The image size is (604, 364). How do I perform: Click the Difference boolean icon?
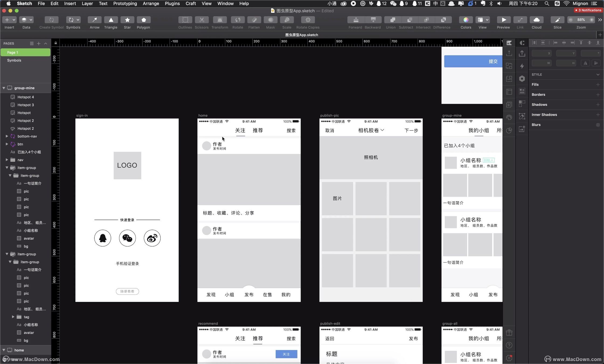point(443,20)
